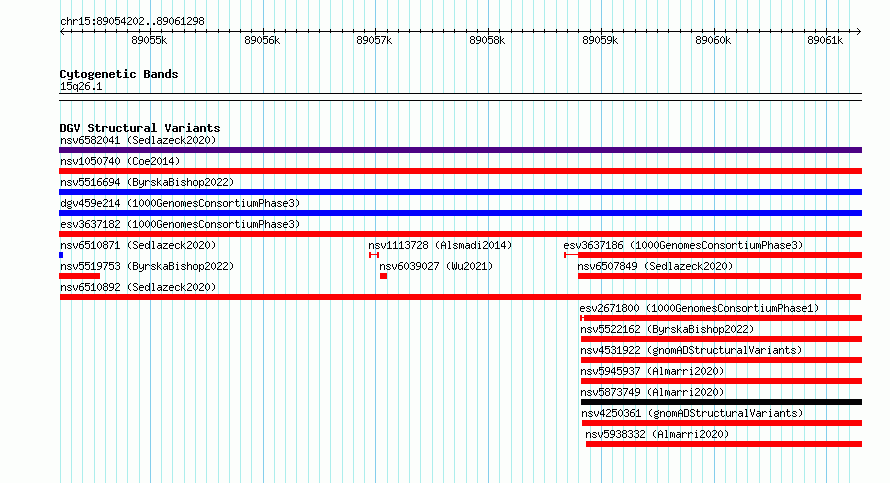Click the long red nsv6510892 bar
This screenshot has width=890, height=483.
pos(460,297)
